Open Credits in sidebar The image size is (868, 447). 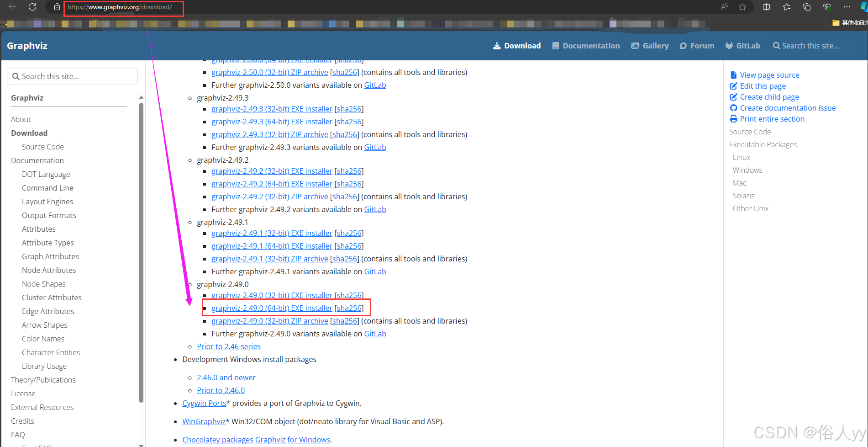pyautogui.click(x=22, y=421)
